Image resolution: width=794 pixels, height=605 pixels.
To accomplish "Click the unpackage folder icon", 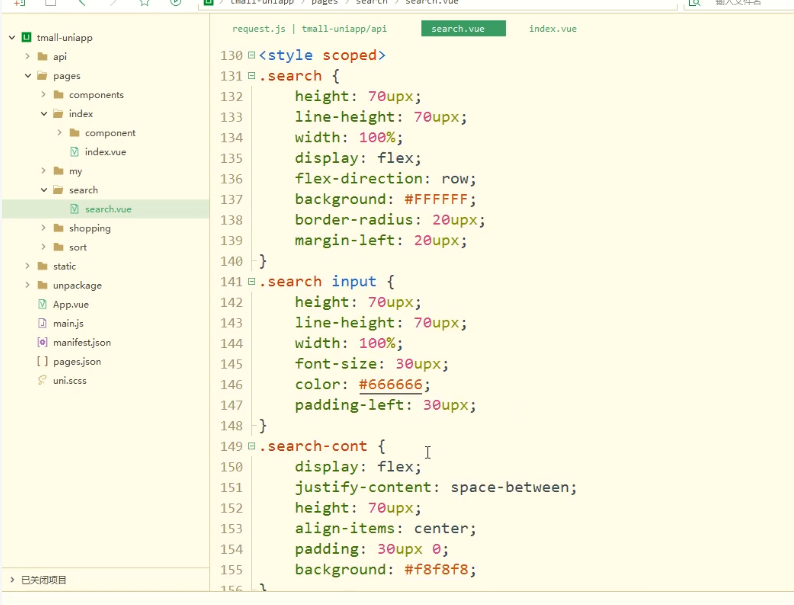I will (x=43, y=286).
